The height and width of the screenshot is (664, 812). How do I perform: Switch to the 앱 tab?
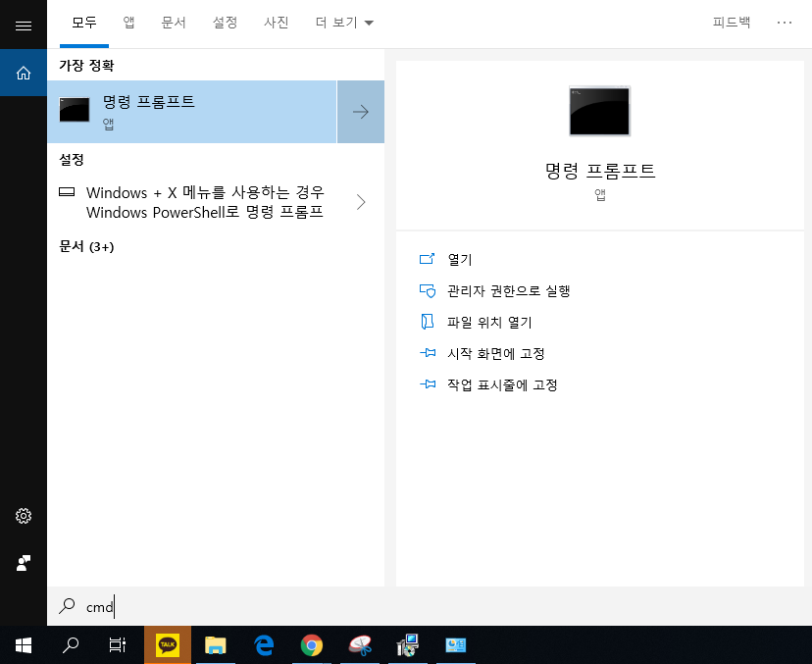click(x=128, y=23)
